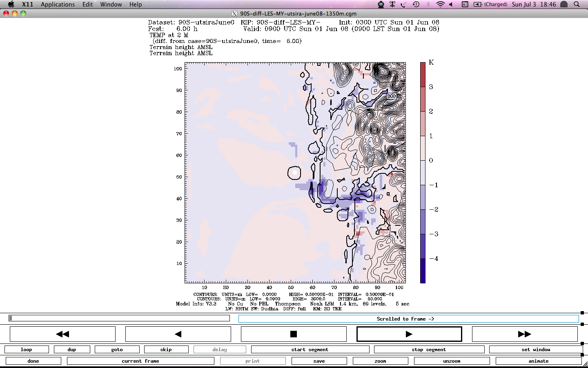Click the Time Machine clock icon

coord(416,4)
